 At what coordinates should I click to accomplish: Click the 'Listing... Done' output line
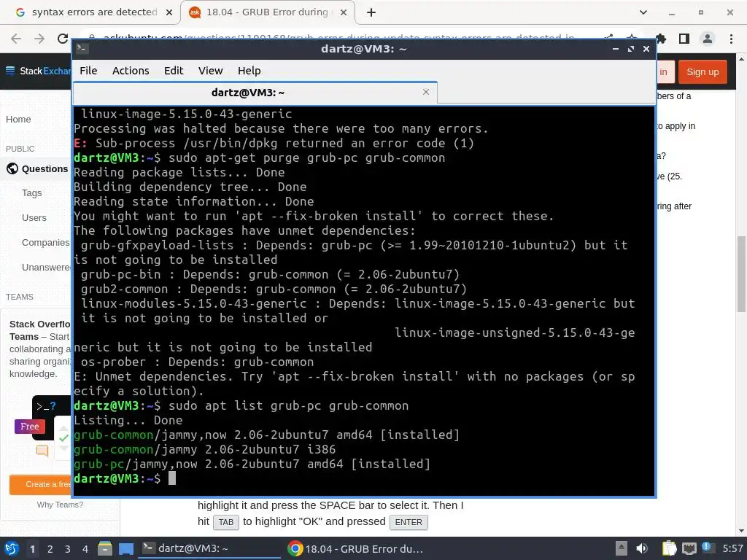click(x=128, y=420)
